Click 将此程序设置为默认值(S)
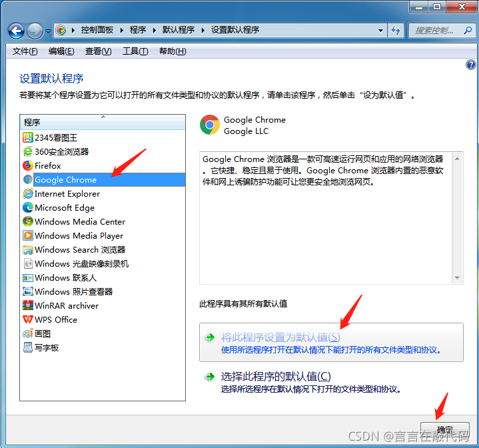This screenshot has height=448, width=479. click(x=331, y=342)
